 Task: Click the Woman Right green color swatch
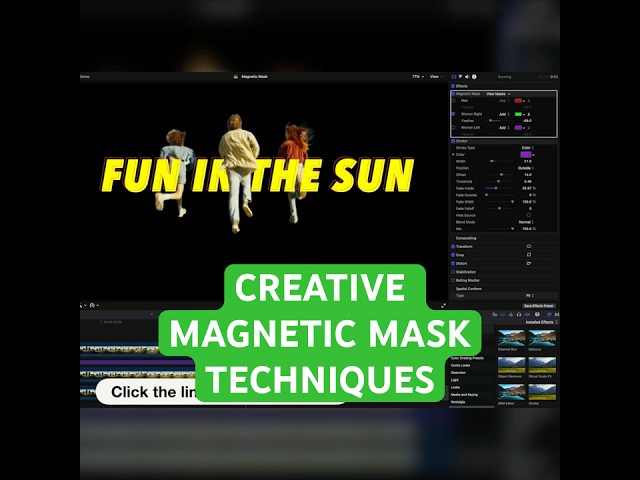coord(518,114)
